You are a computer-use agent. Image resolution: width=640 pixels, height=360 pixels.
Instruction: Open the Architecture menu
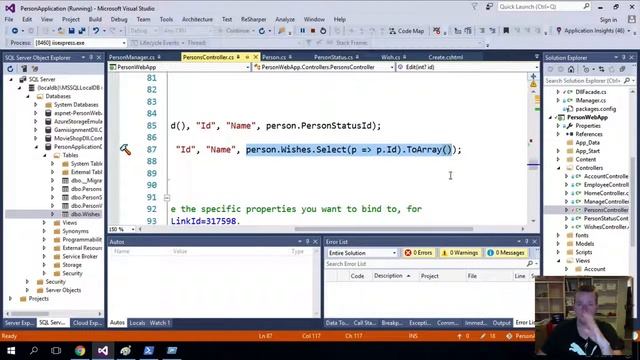[x=197, y=19]
